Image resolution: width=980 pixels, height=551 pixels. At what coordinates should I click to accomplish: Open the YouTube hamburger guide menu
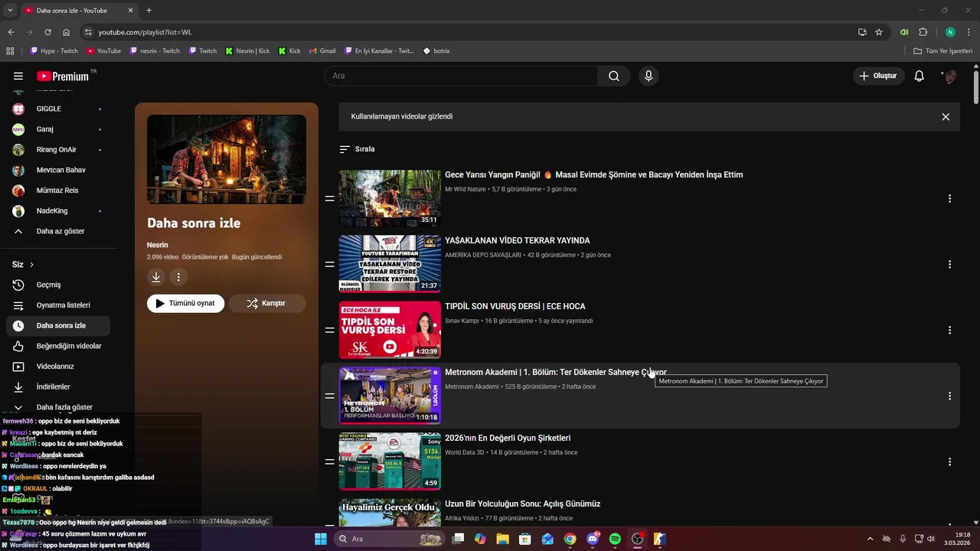click(x=18, y=76)
